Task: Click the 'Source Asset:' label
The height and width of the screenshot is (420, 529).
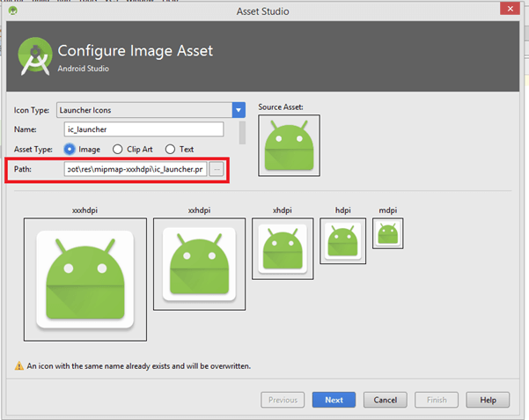Action: (281, 107)
